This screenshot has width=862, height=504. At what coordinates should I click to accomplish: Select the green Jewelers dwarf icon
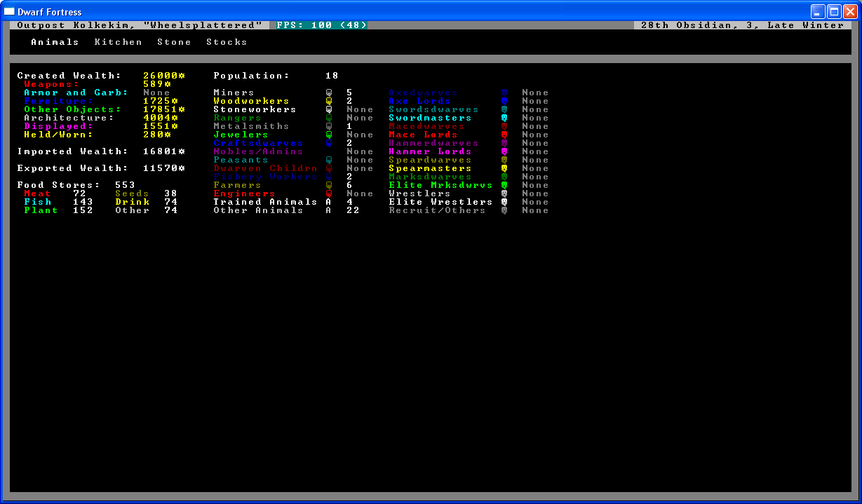pos(329,135)
